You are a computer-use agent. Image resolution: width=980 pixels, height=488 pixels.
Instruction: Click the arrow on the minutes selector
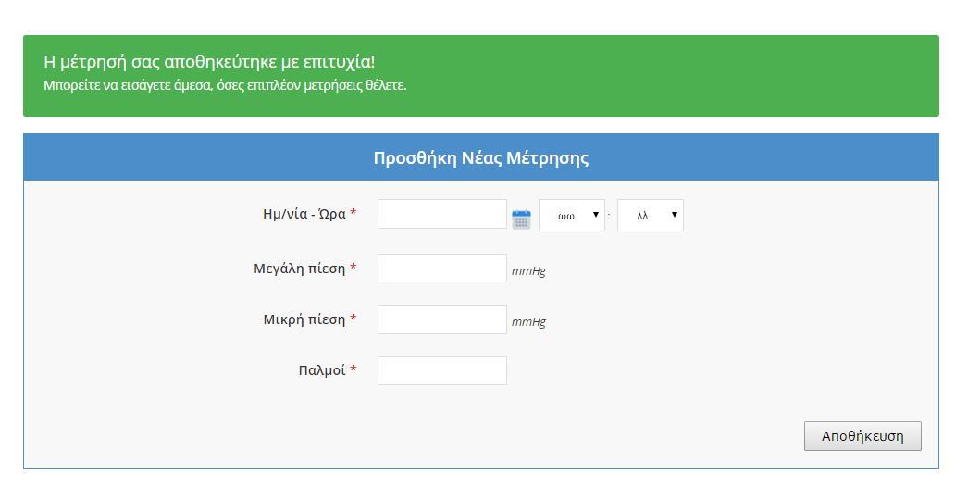click(675, 215)
